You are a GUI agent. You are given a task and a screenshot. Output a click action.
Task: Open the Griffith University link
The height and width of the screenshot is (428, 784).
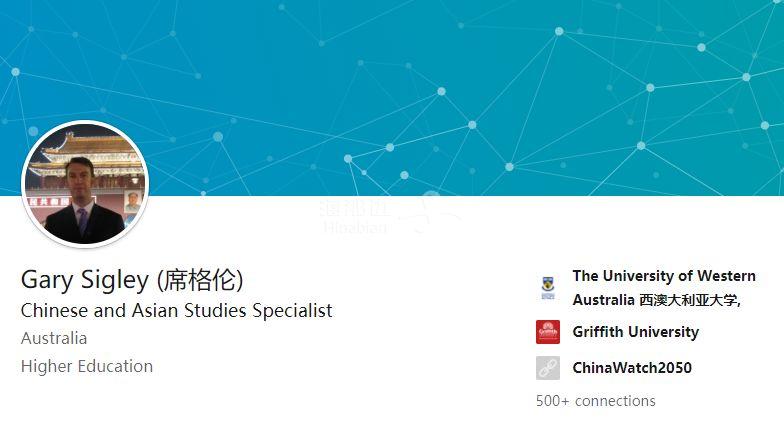click(x=636, y=332)
